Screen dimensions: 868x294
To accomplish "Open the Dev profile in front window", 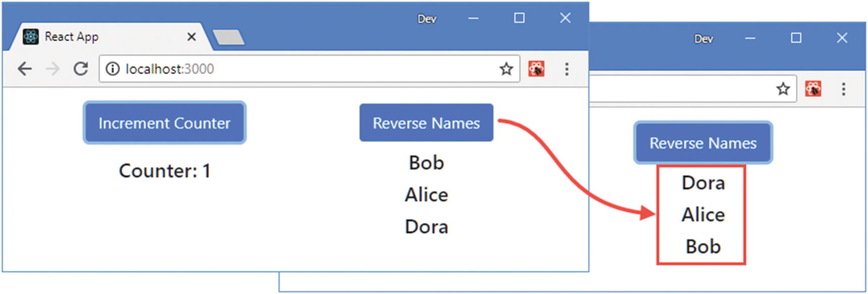I will 427,19.
